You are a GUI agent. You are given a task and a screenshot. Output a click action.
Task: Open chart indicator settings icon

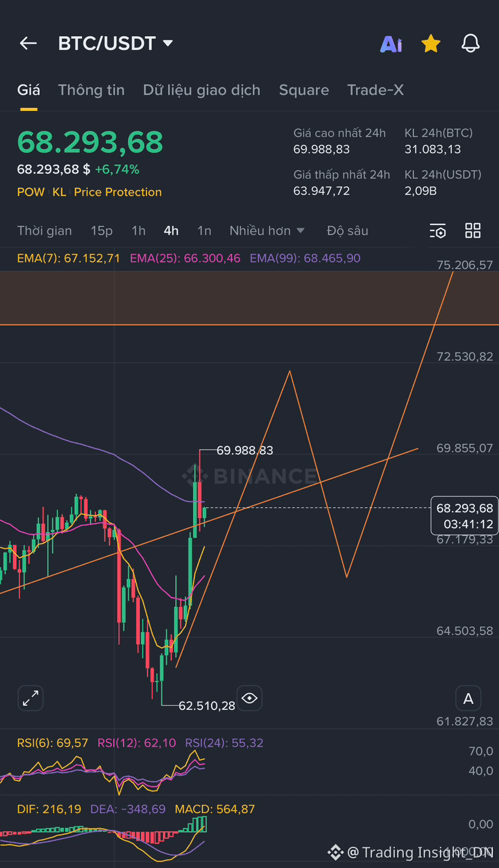(438, 231)
